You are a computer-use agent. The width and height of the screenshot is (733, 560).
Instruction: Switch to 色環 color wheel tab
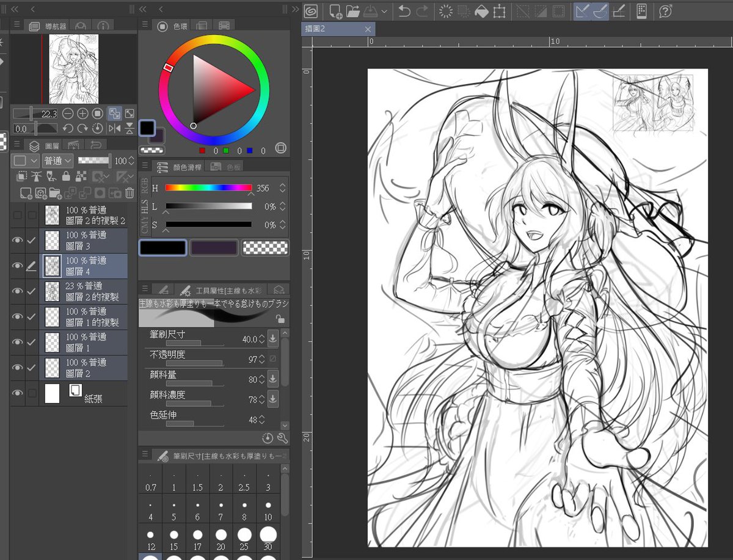pos(172,26)
